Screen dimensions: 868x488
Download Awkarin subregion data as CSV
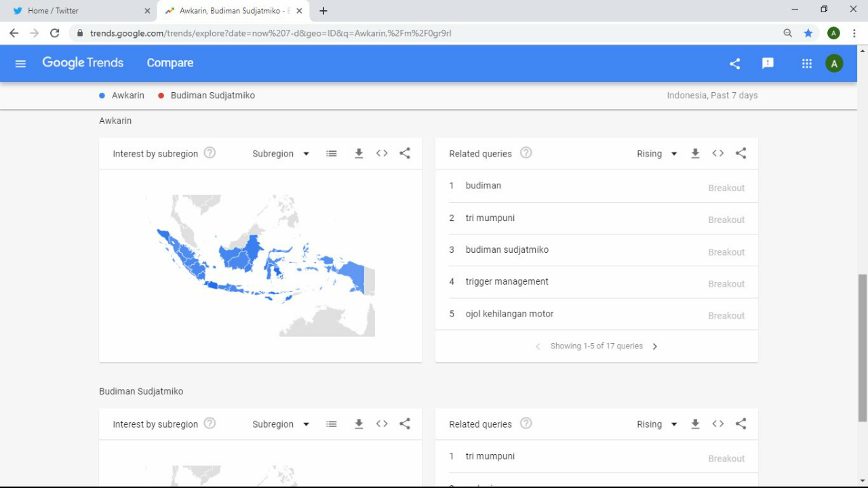(359, 153)
